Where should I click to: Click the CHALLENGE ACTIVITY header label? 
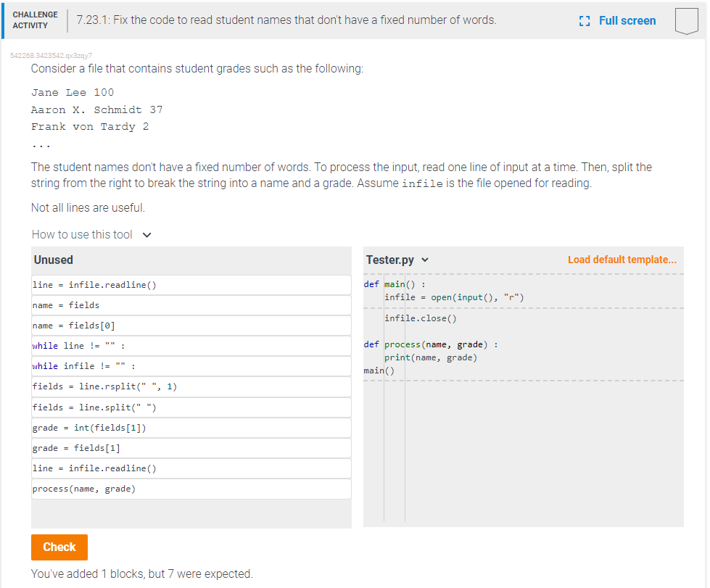pyautogui.click(x=35, y=20)
